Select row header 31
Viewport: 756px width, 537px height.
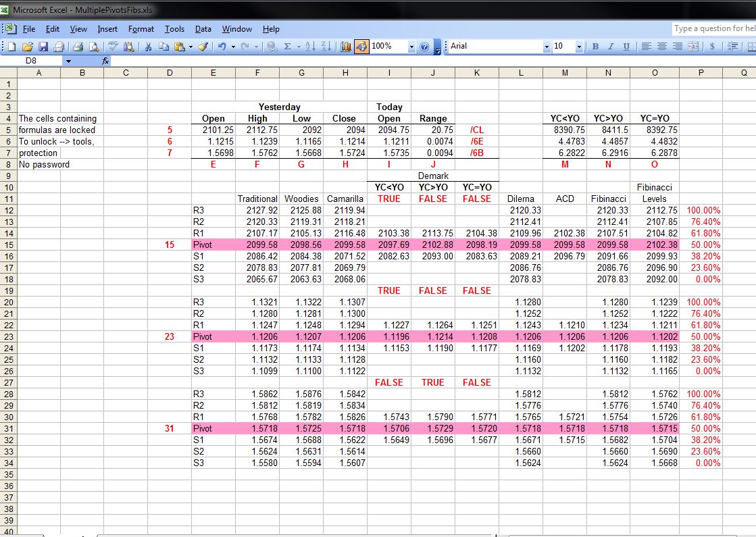tap(8, 428)
